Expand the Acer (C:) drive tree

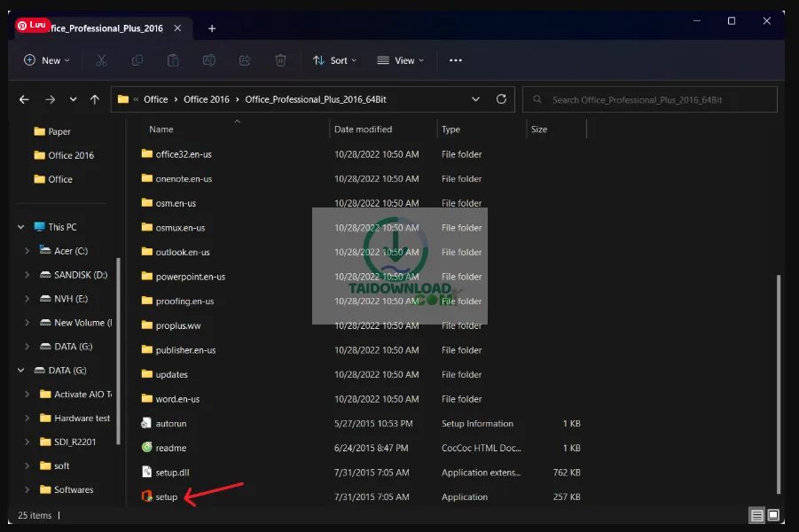pyautogui.click(x=27, y=251)
